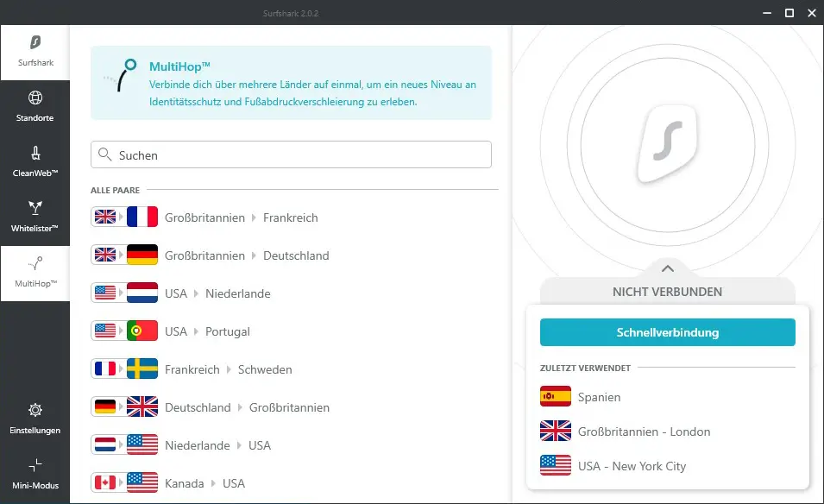Viewport: 824px width, 504px height.
Task: Click US flag in Niederlande–USA row
Action: pyautogui.click(x=142, y=444)
